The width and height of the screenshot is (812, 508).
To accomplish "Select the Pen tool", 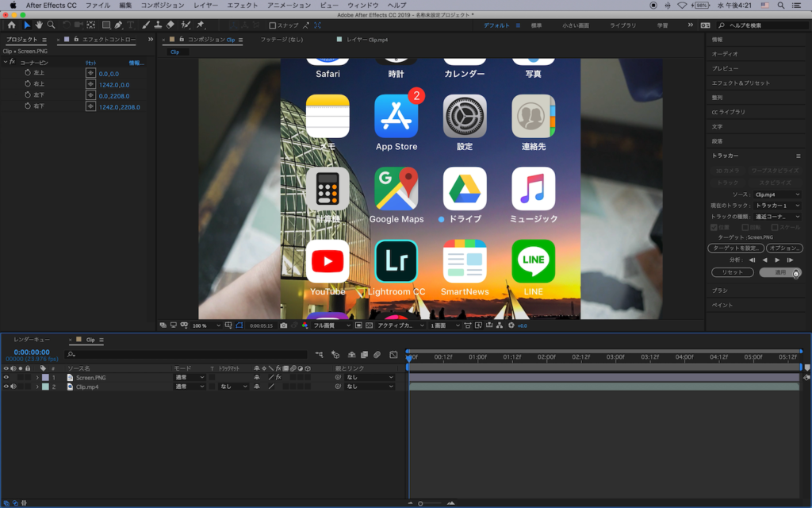I will [118, 25].
